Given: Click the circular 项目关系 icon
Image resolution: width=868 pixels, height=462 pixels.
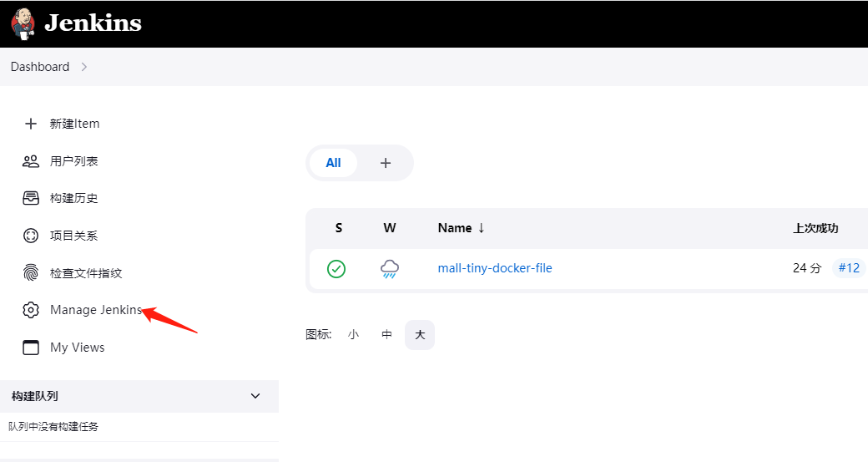Looking at the screenshot, I should (31, 236).
